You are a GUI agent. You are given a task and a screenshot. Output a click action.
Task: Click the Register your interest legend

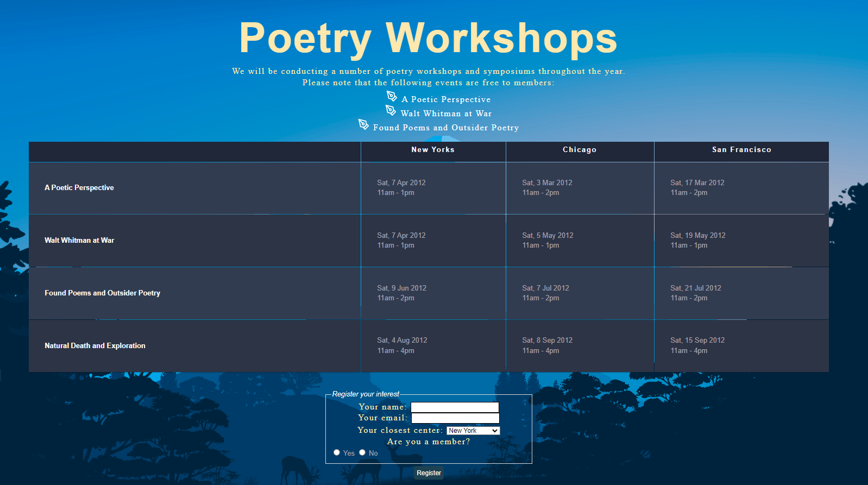pos(366,394)
